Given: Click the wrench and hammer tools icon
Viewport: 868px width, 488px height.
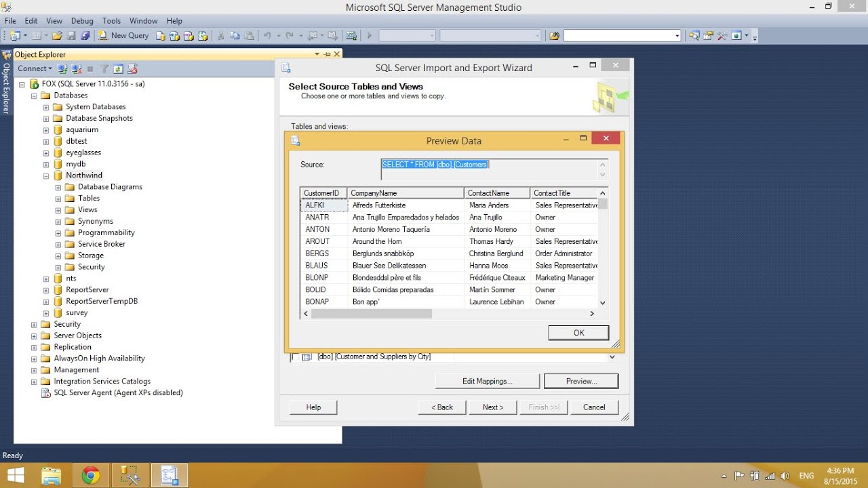Looking at the screenshot, I should tap(722, 35).
